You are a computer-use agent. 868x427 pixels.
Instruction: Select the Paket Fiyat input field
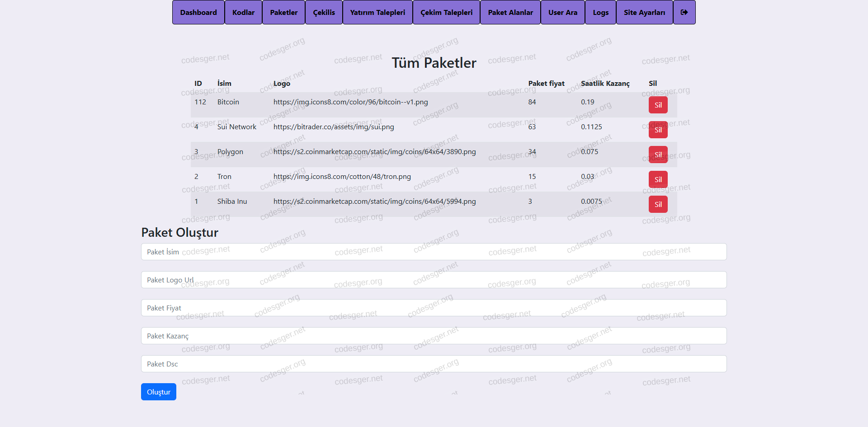434,308
